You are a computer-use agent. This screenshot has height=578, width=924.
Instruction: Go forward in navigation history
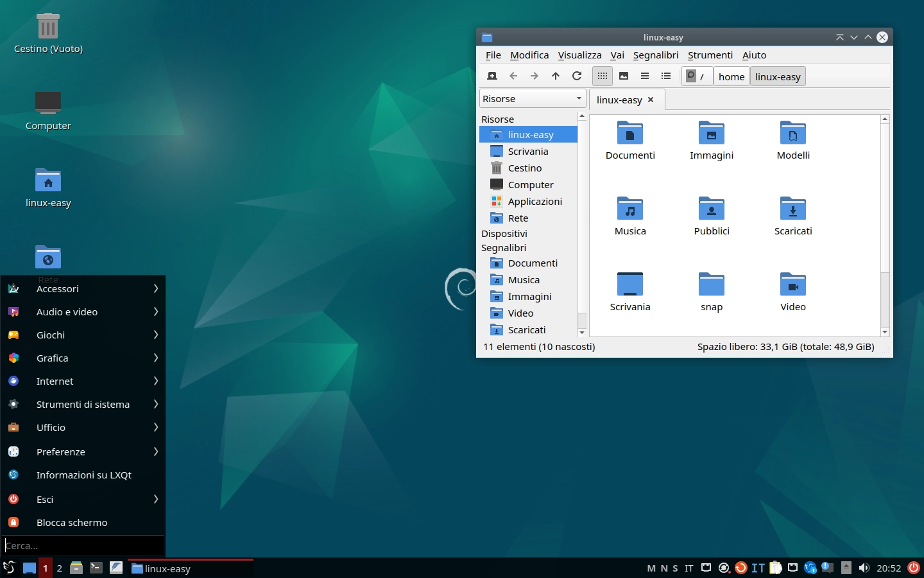[535, 76]
